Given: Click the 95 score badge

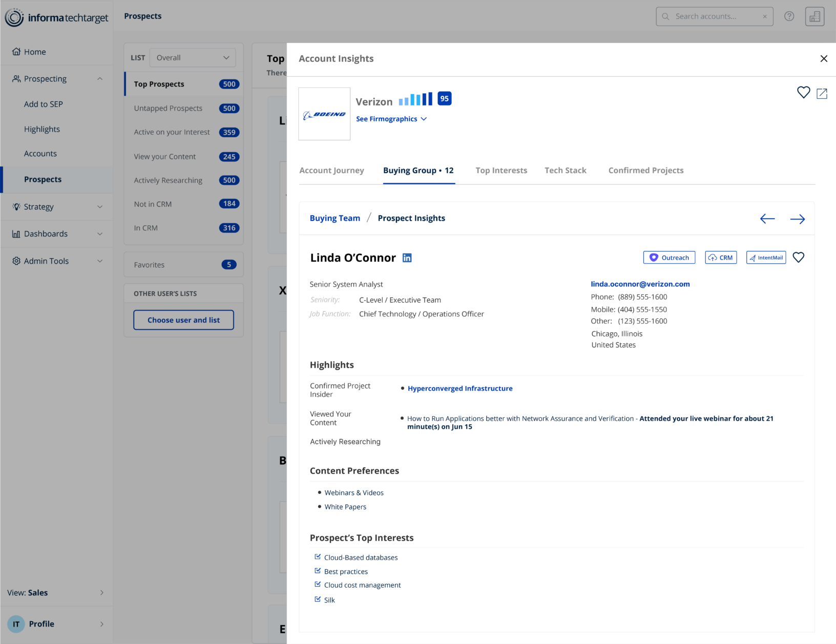Looking at the screenshot, I should [444, 99].
